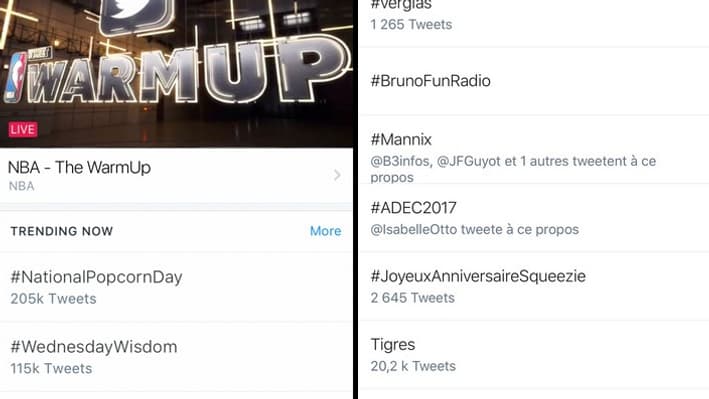Open the #NationalPopcornDay trend
This screenshot has height=399, width=709.
click(x=176, y=287)
